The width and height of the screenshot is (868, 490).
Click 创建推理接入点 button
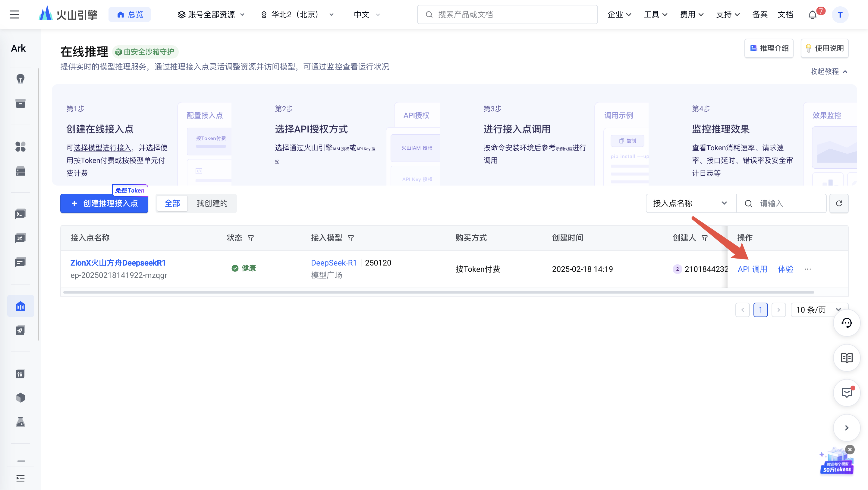coord(104,203)
